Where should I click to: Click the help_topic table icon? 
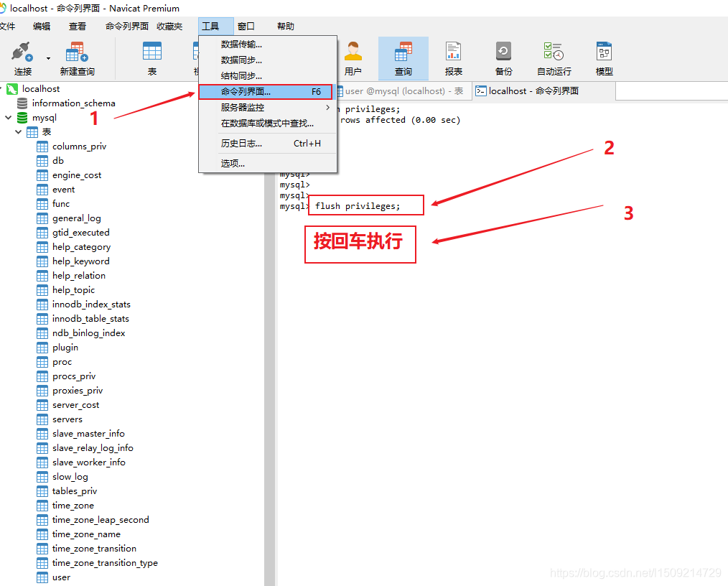tap(42, 290)
